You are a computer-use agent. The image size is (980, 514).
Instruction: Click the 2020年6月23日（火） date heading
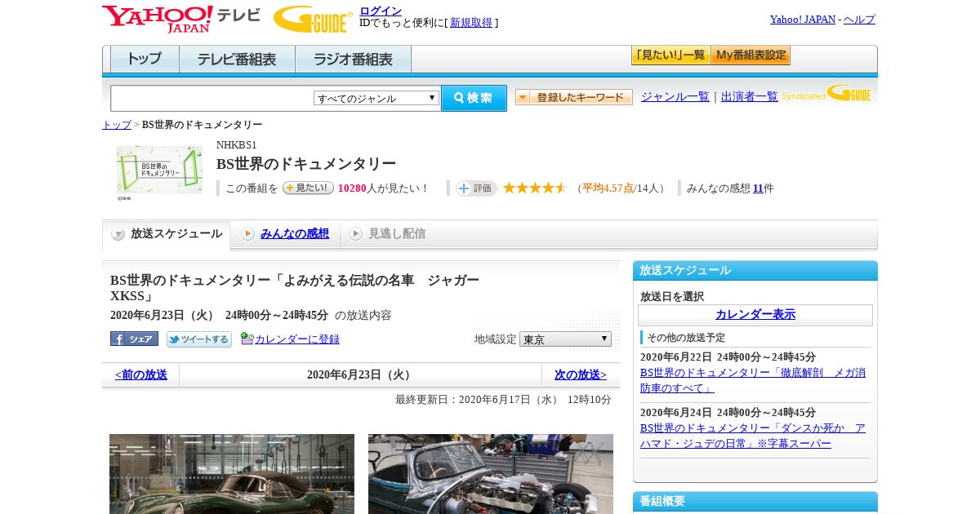tap(361, 375)
